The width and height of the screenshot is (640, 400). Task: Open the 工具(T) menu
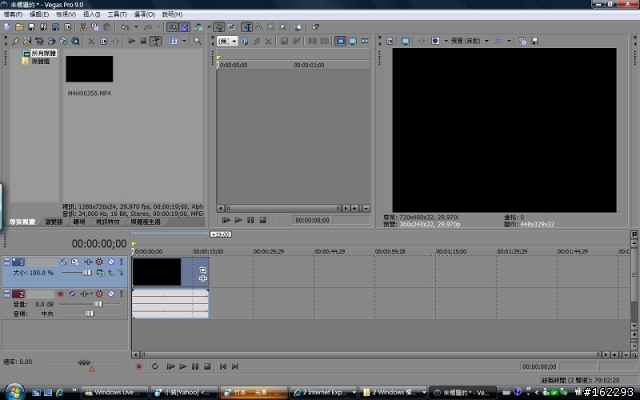[117, 14]
